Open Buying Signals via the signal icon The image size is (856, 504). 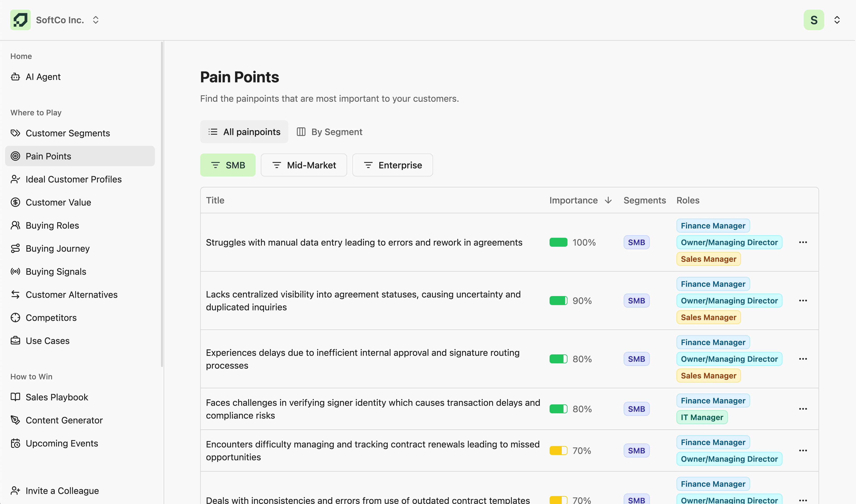pos(15,271)
